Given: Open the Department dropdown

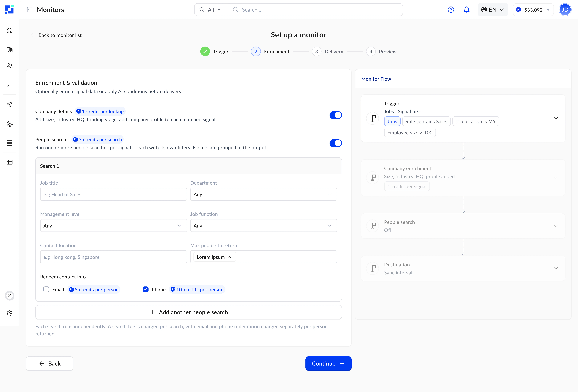Looking at the screenshot, I should click(263, 194).
